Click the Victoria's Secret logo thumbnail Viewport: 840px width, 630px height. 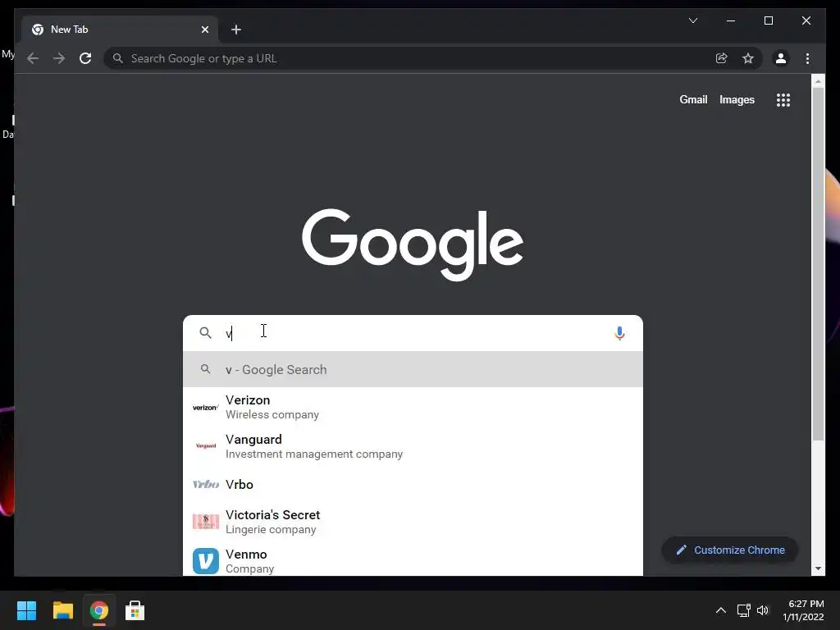[x=206, y=522]
